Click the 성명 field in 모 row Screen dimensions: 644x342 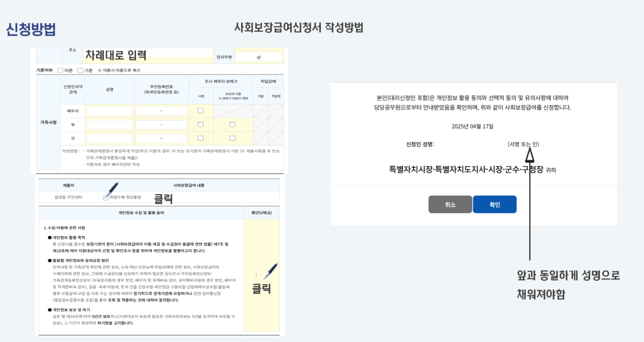109,137
